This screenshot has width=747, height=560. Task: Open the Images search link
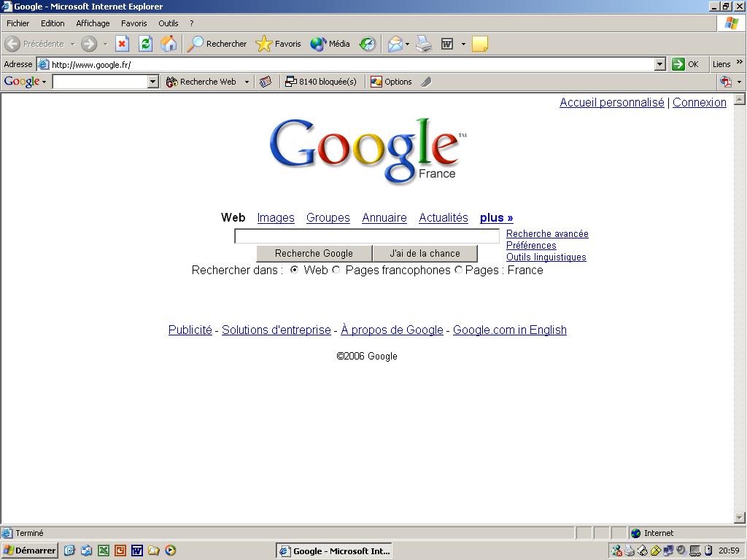point(276,217)
